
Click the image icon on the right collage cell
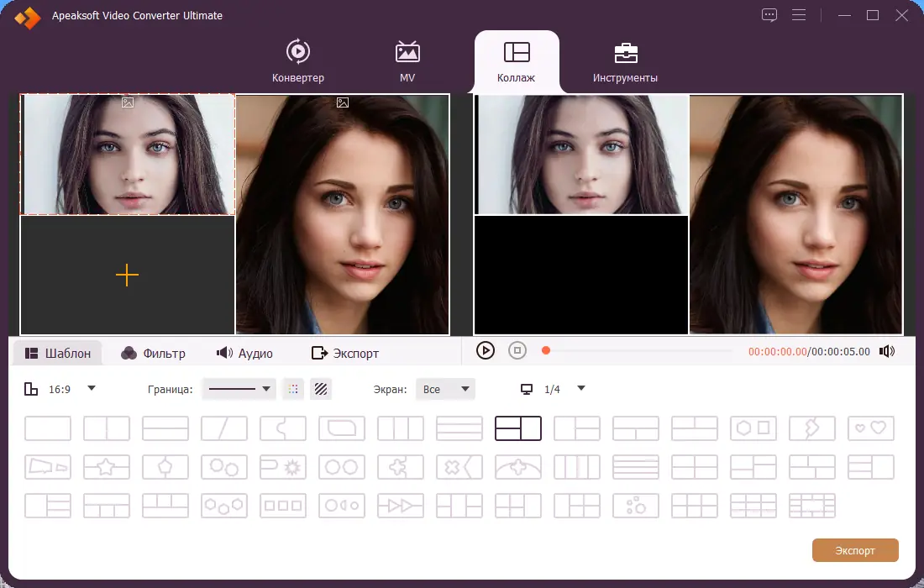coord(343,102)
